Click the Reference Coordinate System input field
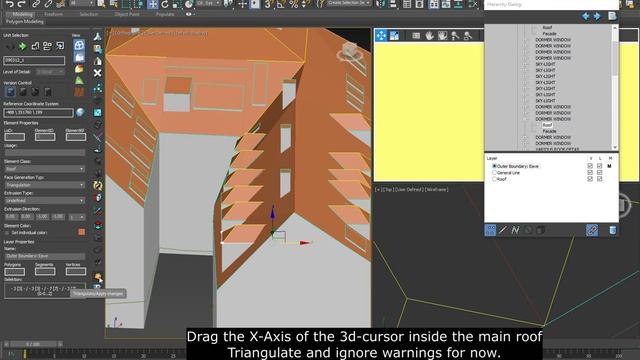This screenshot has height=360, width=640. 38,112
